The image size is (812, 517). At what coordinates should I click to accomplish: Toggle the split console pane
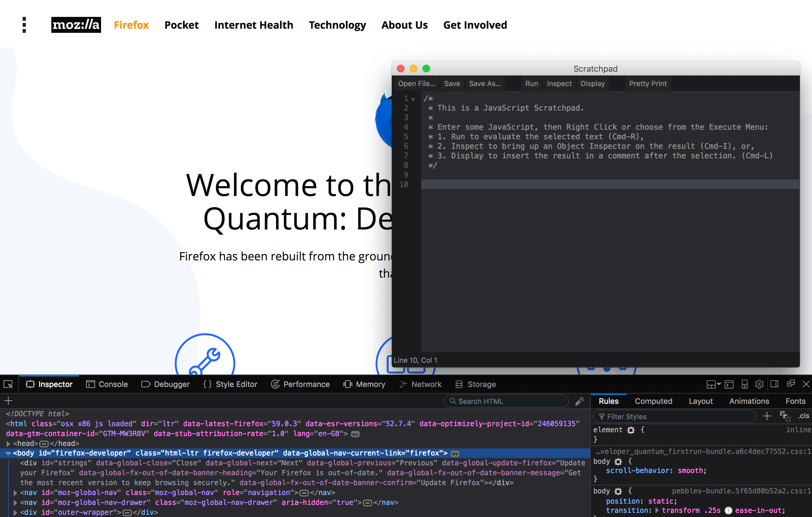729,384
